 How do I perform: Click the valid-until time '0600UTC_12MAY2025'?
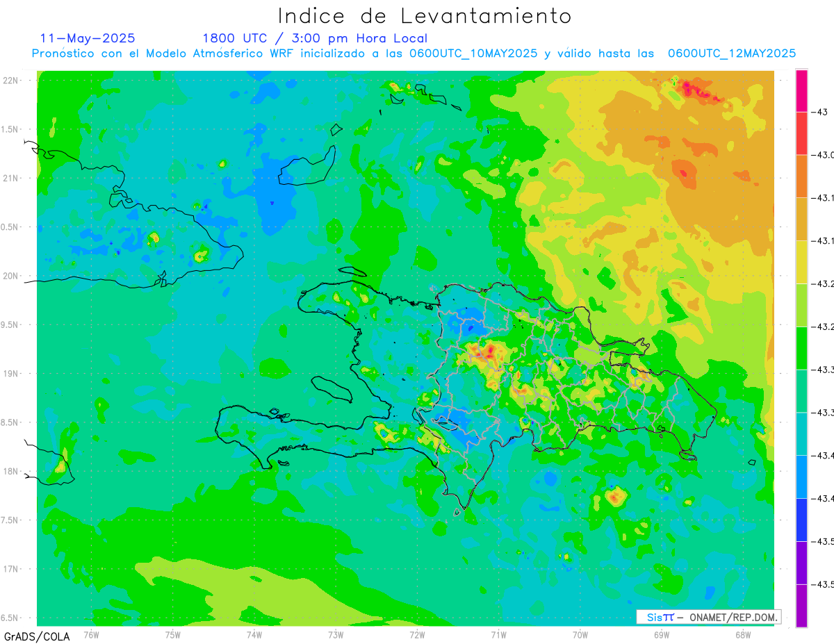pyautogui.click(x=732, y=53)
